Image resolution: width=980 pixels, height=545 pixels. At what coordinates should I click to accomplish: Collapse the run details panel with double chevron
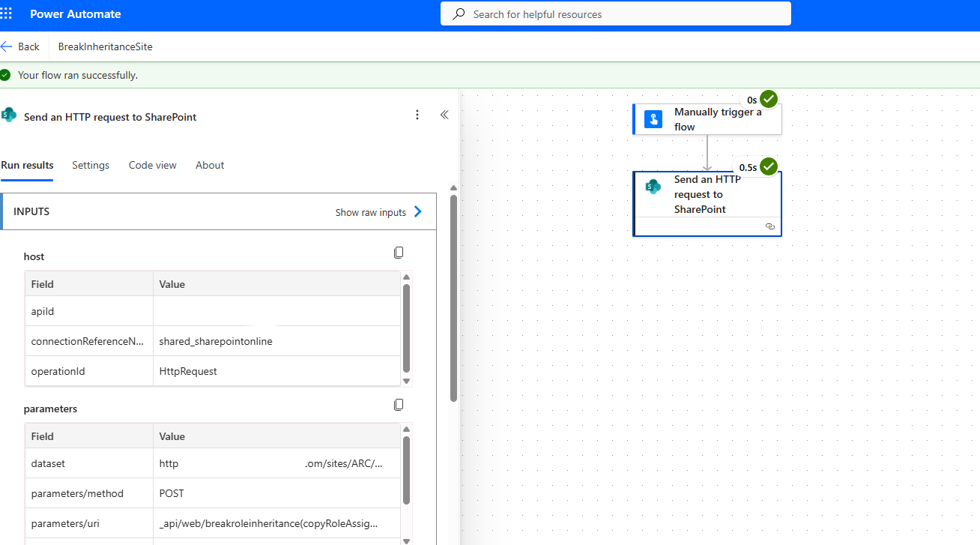pos(444,115)
